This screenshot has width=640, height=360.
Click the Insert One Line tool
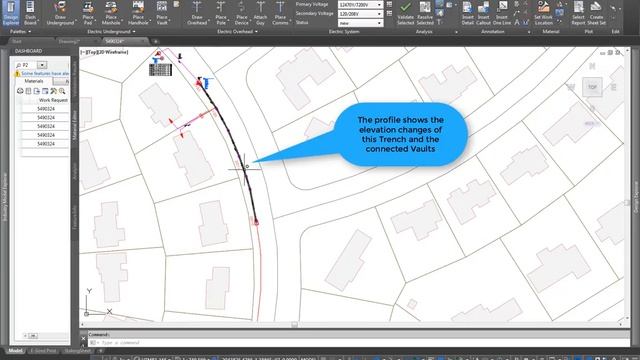click(x=502, y=13)
